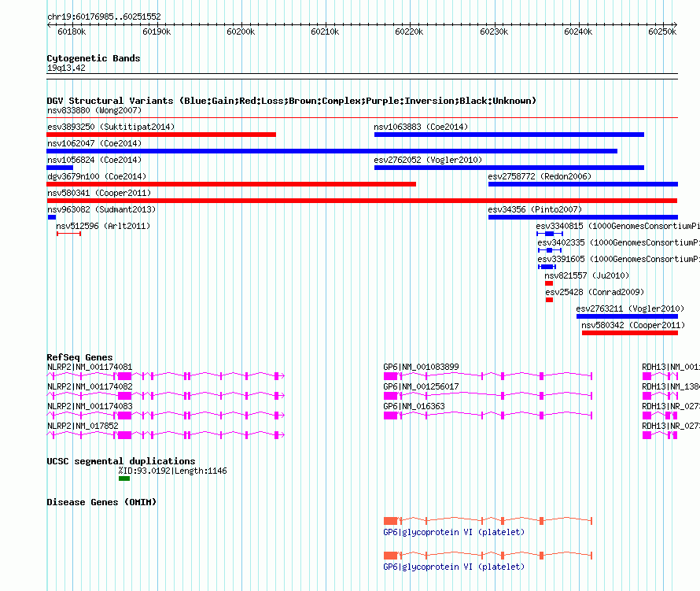Click the nsv580342 (Cooper2011) red bar

(630, 333)
